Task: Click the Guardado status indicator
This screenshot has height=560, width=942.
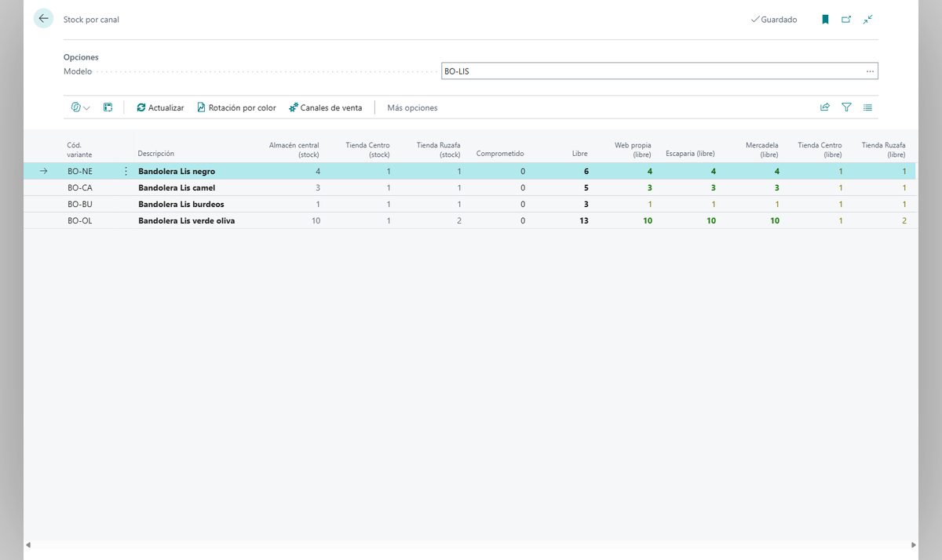Action: [774, 20]
